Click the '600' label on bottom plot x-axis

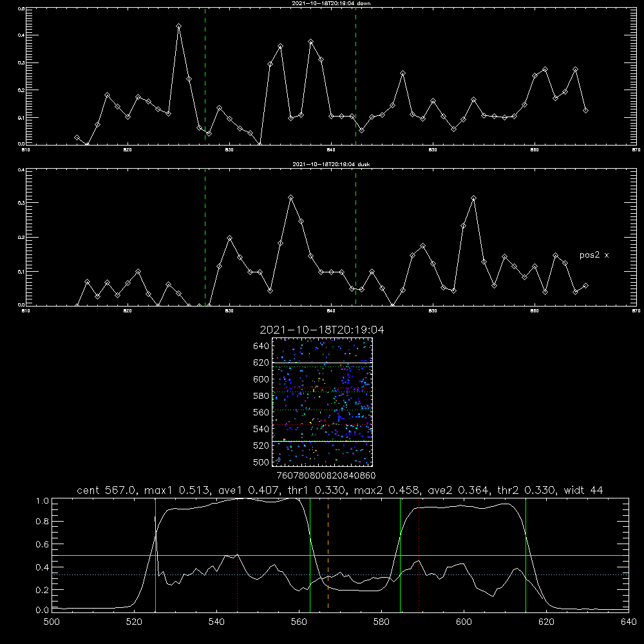point(464,622)
